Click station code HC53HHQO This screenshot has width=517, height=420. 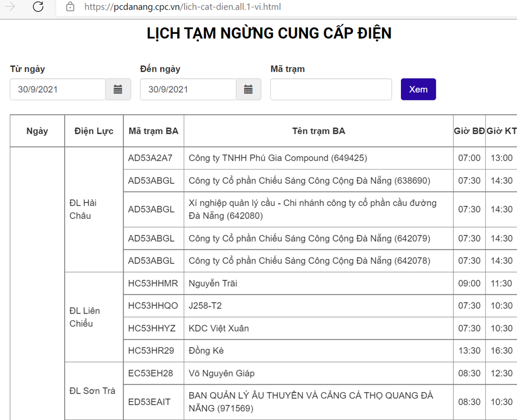[x=153, y=305]
